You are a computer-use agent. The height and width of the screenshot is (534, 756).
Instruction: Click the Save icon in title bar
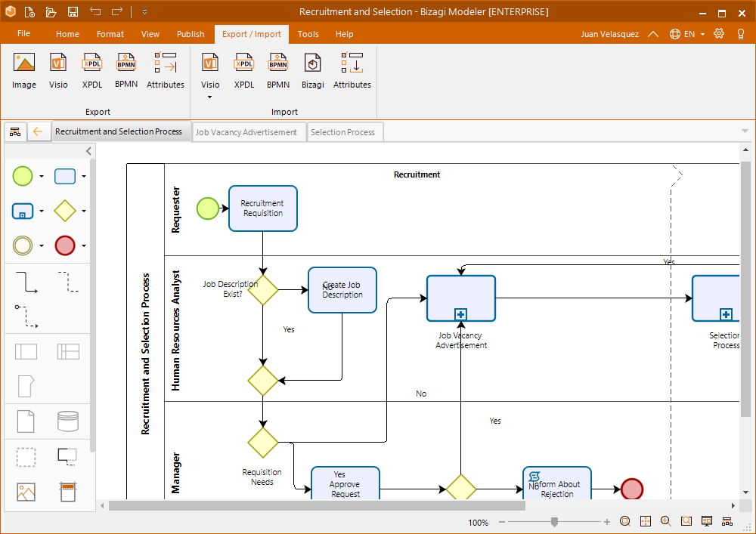(73, 11)
